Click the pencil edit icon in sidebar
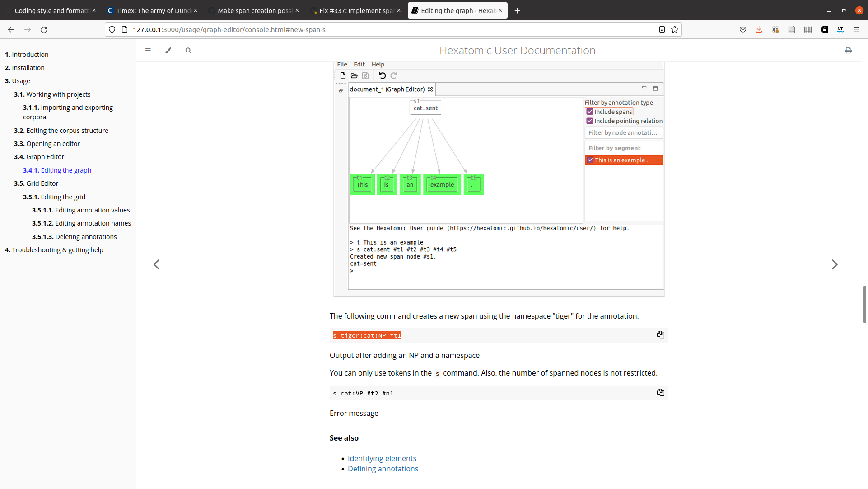Viewport: 868px width, 489px height. pos(168,50)
